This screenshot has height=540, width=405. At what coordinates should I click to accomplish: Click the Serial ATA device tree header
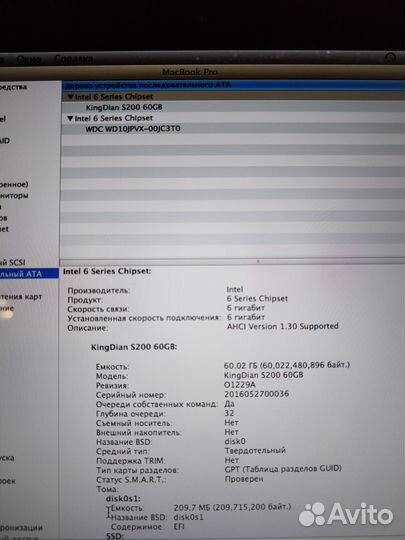[x=233, y=85]
